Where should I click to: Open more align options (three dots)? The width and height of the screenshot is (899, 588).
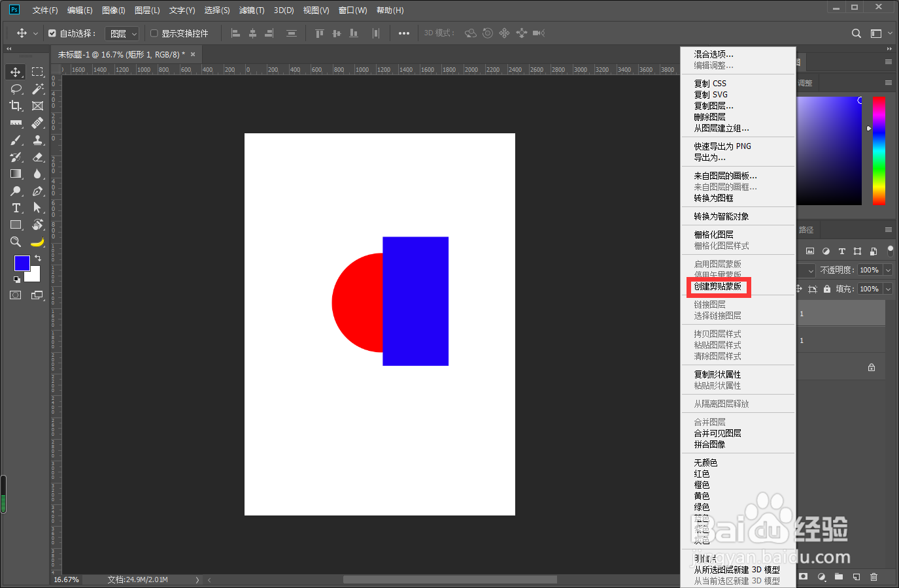tap(404, 33)
